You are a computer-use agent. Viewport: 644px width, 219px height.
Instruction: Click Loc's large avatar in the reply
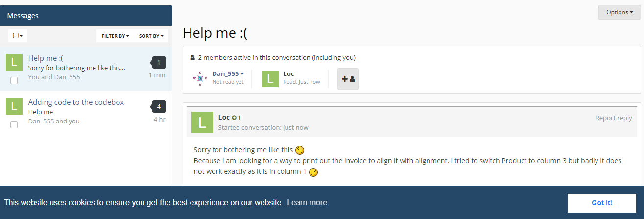(202, 122)
